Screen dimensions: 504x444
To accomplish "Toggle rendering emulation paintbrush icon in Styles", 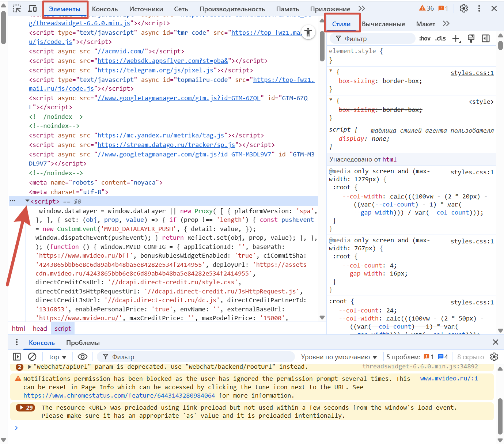I will click(x=471, y=39).
